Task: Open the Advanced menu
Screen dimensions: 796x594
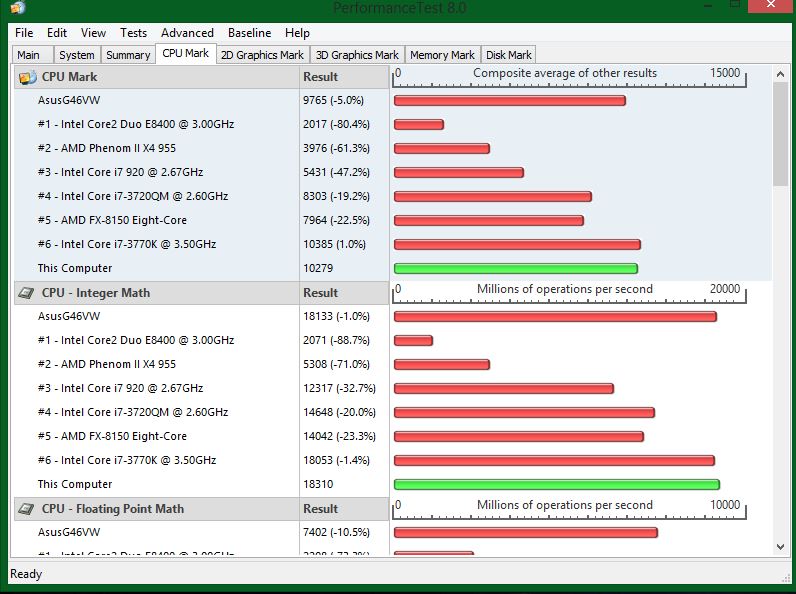Action: tap(187, 33)
